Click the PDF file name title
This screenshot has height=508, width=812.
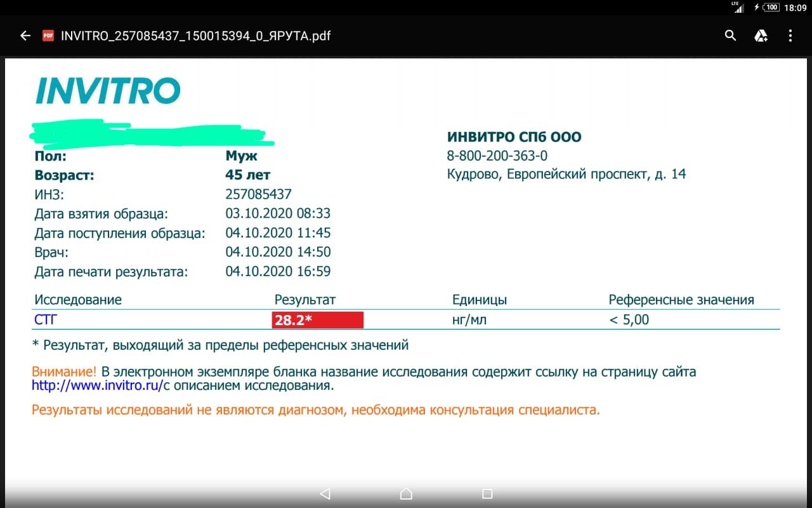(x=195, y=36)
